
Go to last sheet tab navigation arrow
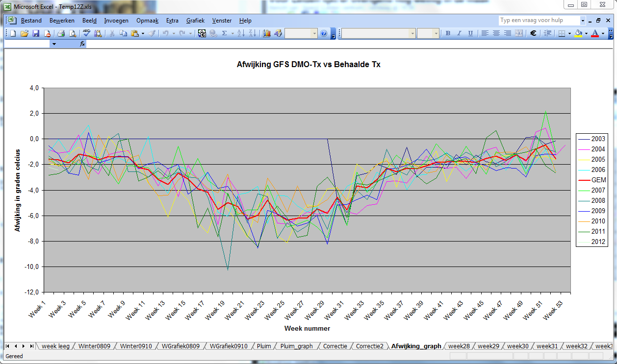pos(31,346)
